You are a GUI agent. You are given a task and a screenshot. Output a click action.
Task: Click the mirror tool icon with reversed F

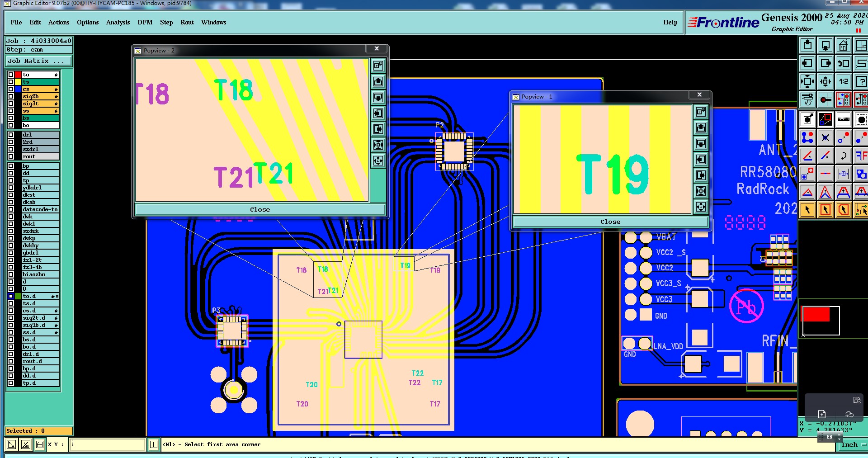(x=861, y=156)
